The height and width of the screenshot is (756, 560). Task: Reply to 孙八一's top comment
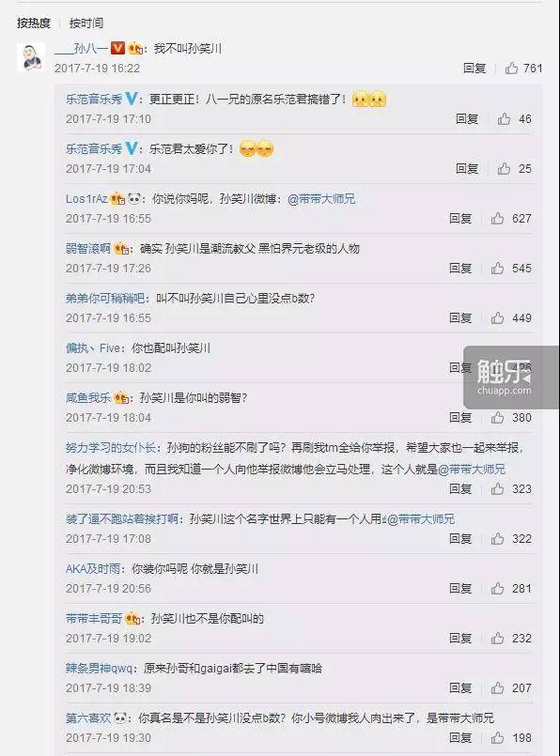(474, 69)
